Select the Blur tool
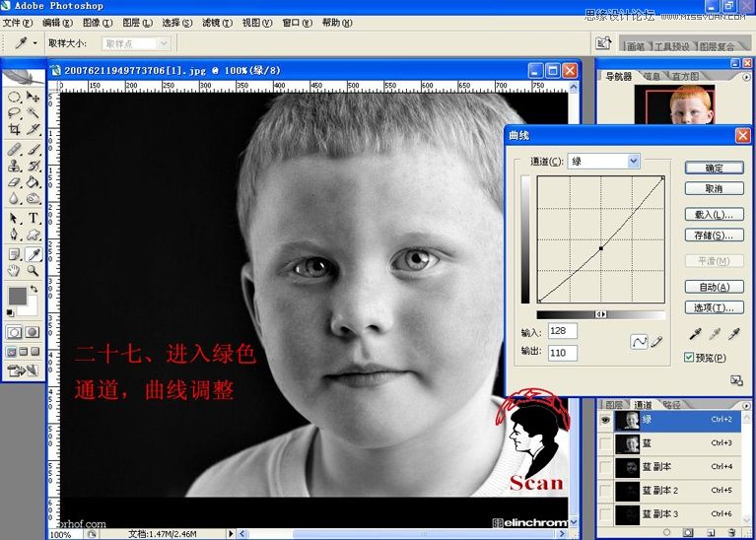The height and width of the screenshot is (540, 756). coord(14,198)
